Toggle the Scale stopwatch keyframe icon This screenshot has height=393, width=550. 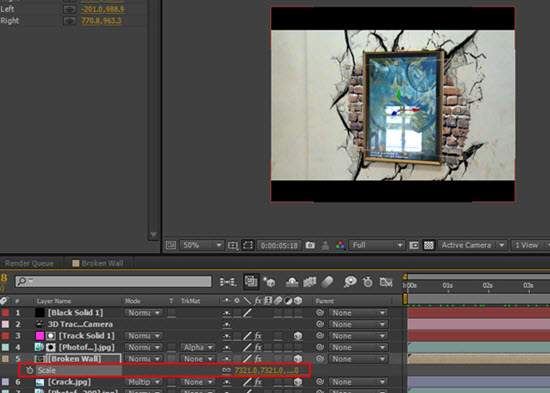(x=30, y=370)
